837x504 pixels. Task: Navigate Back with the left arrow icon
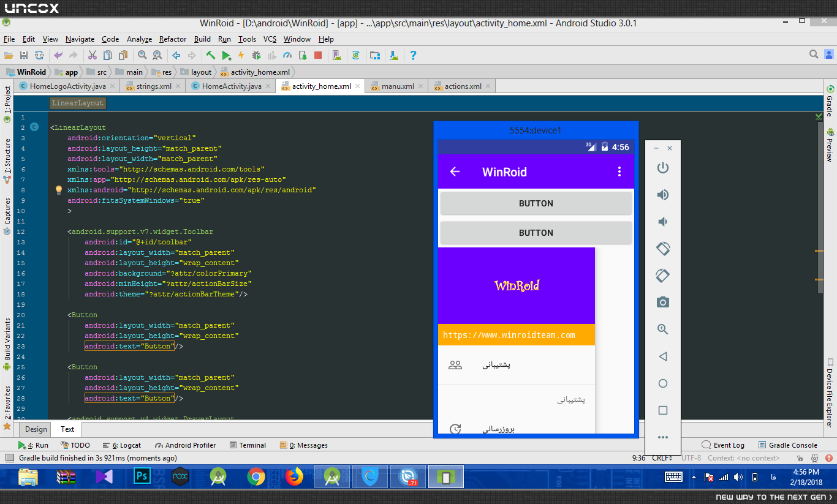coord(176,55)
